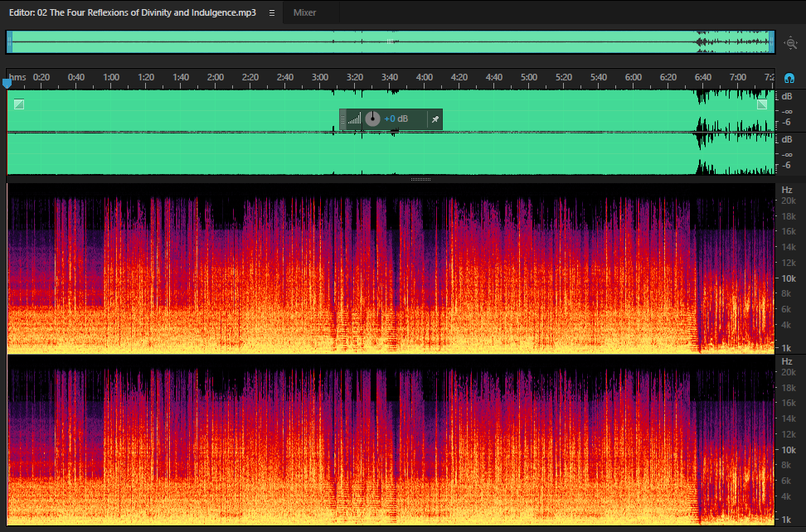Screen dimensions: 806x532
Task: Click the 6:00 mark on the time ruler
Action: (634, 77)
